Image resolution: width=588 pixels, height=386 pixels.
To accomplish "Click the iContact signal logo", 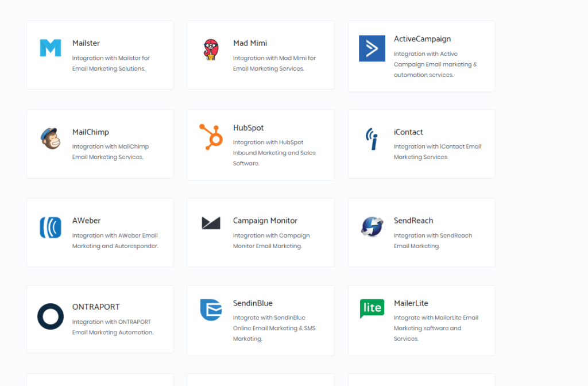I will [x=372, y=139].
